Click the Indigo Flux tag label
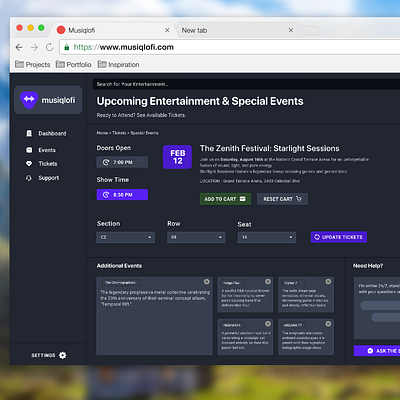This screenshot has width=400, height=400. coord(232,283)
